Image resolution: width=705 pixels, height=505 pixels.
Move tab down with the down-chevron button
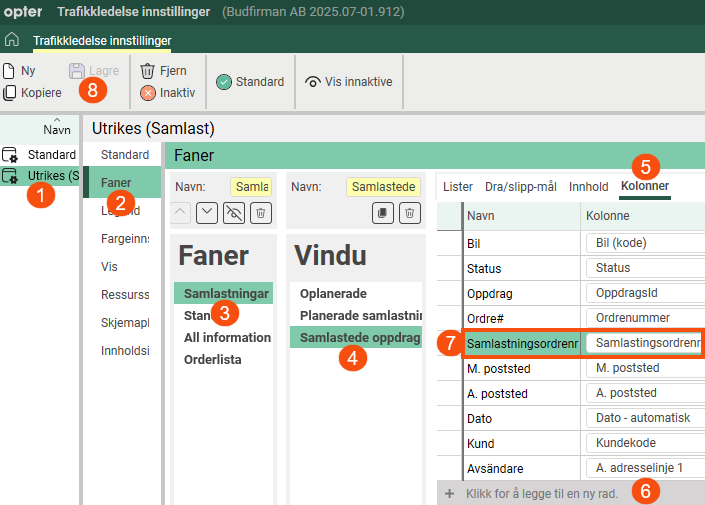tap(207, 212)
